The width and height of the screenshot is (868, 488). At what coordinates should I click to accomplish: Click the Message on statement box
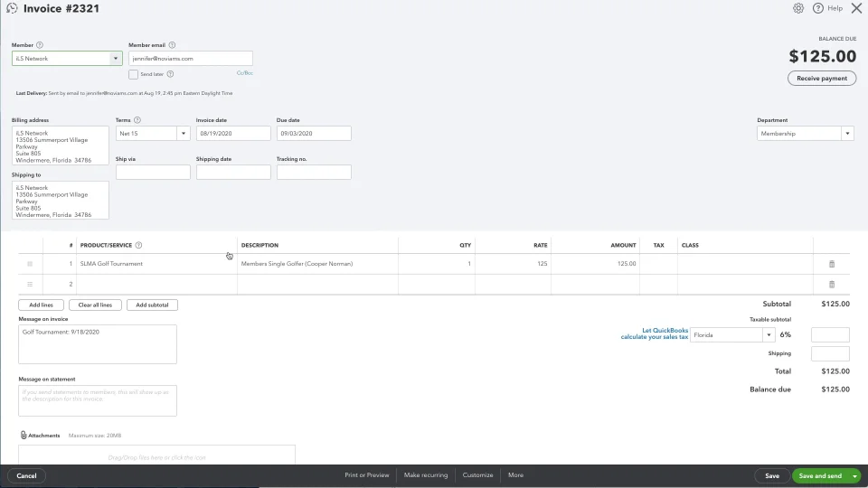(98, 400)
